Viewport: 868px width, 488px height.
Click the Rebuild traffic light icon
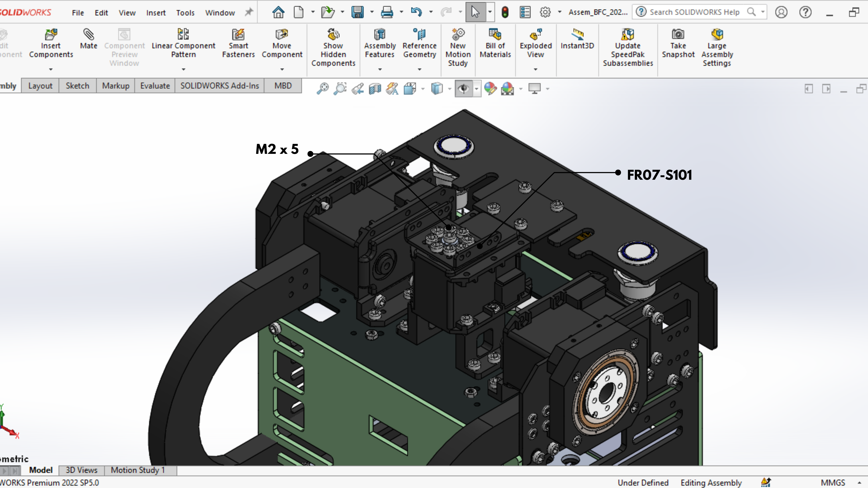click(x=505, y=12)
